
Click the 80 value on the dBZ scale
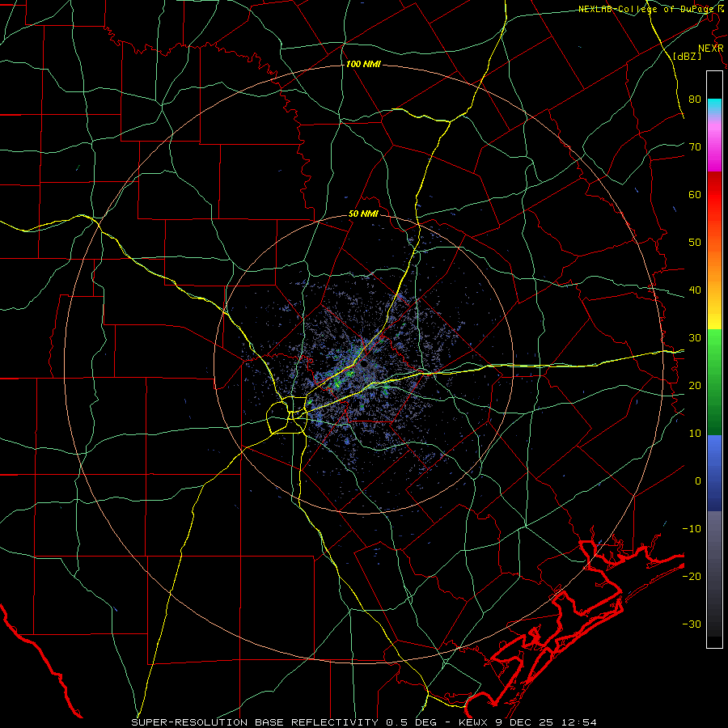point(695,99)
